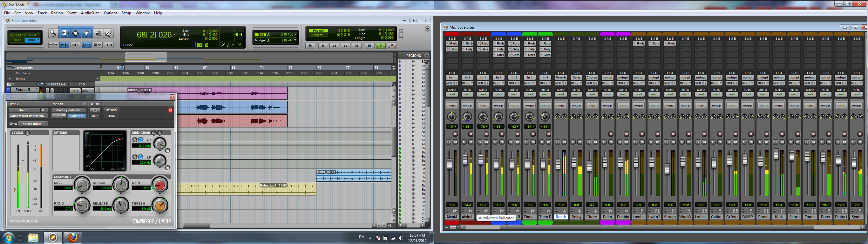Toggle Link Timeline and Edit Selection button
Viewport: 868px width, 244px height.
(x=87, y=45)
